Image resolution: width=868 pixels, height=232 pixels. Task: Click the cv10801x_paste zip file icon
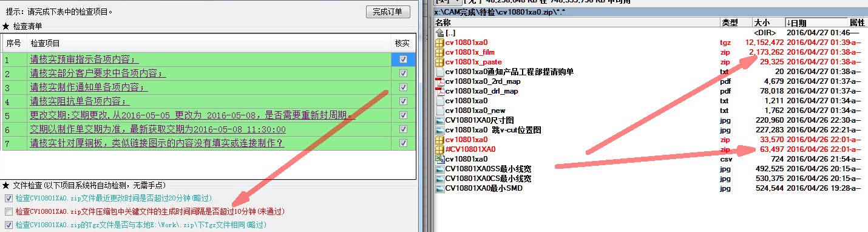(x=440, y=62)
